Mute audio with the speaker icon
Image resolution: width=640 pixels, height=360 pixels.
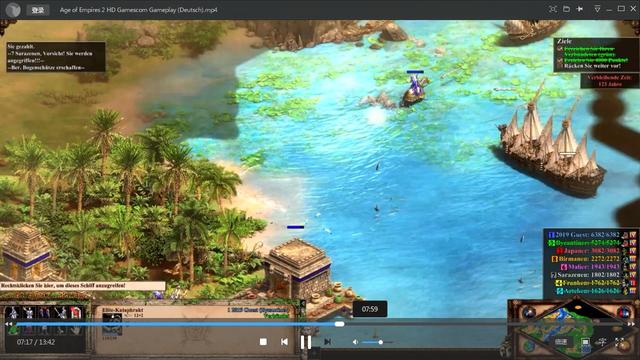[356, 342]
